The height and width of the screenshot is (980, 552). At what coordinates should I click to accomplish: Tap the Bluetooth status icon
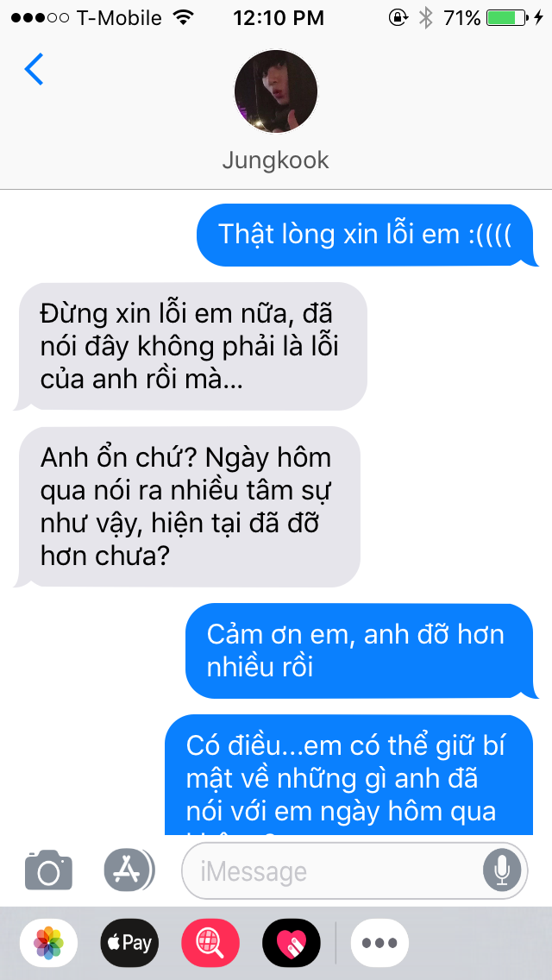point(425,17)
